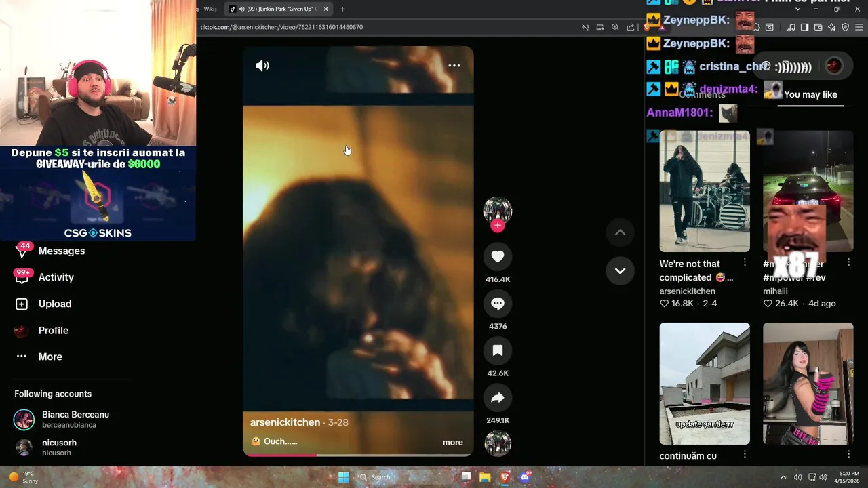Mute the TikTok video with the speaker icon

pos(262,66)
